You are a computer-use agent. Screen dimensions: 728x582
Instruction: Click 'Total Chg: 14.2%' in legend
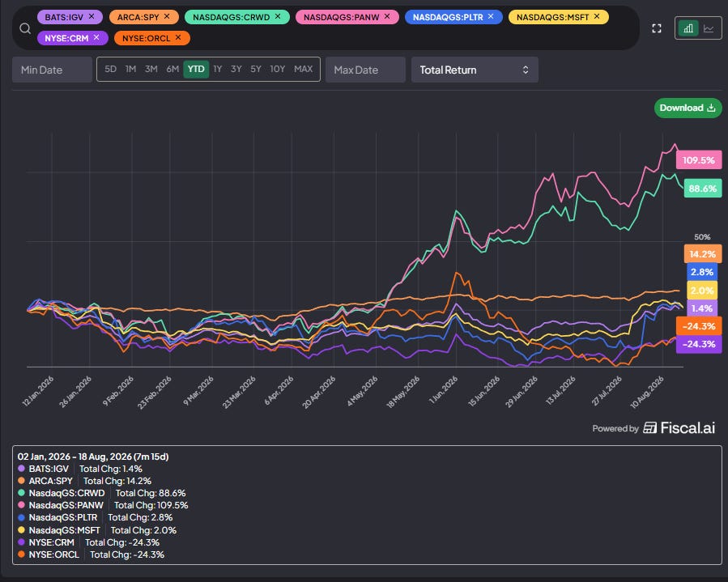[x=117, y=481]
